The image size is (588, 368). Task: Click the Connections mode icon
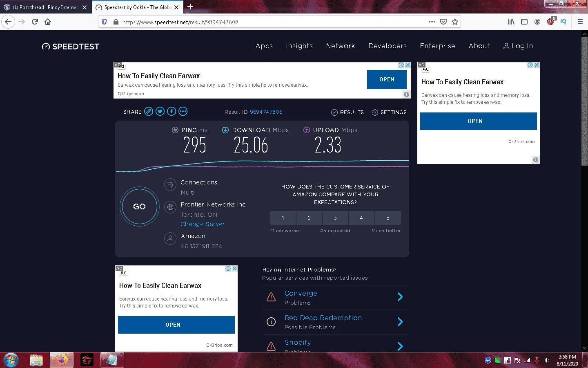click(170, 185)
